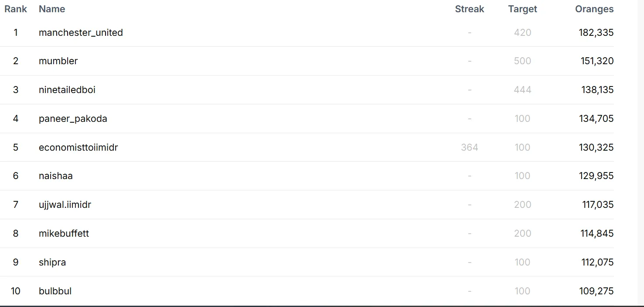Click the Name column header
The height and width of the screenshot is (307, 644).
52,9
